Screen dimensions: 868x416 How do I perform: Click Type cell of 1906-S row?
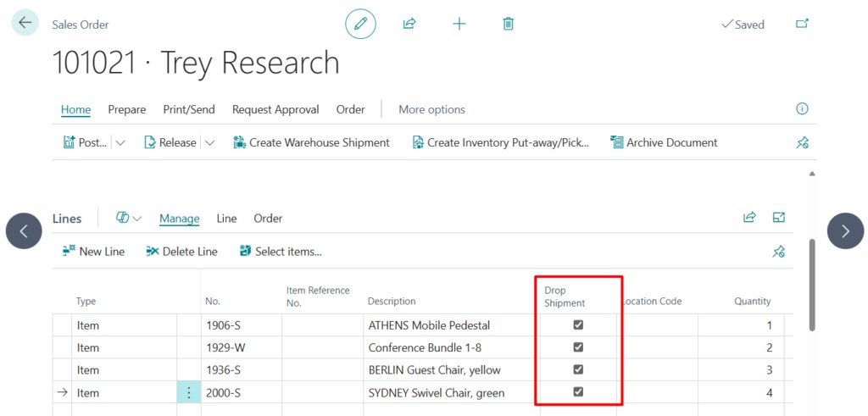[x=125, y=325]
